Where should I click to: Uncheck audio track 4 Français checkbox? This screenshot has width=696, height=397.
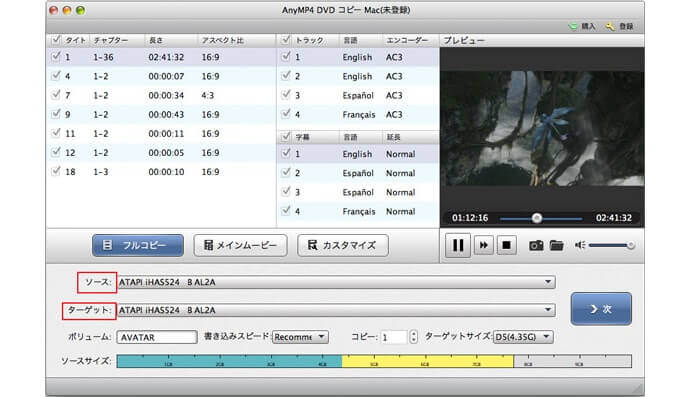pos(286,114)
